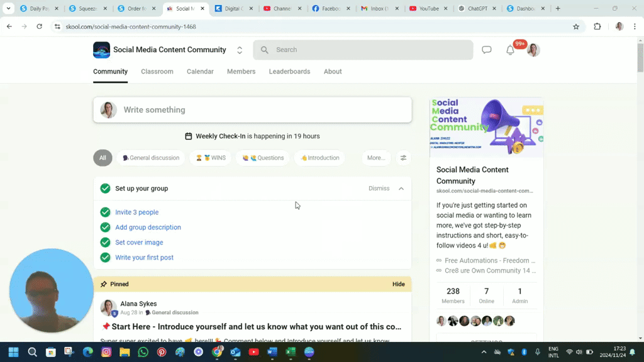This screenshot has width=644, height=362.
Task: Open the Chrome three-dot menu
Action: [635, 26]
